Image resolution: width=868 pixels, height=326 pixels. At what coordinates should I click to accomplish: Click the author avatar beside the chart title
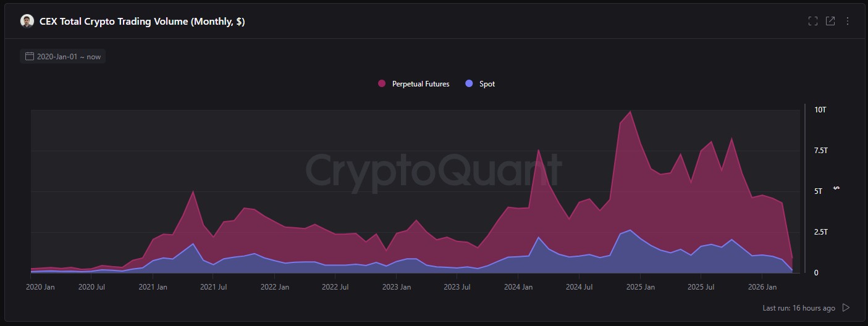27,22
